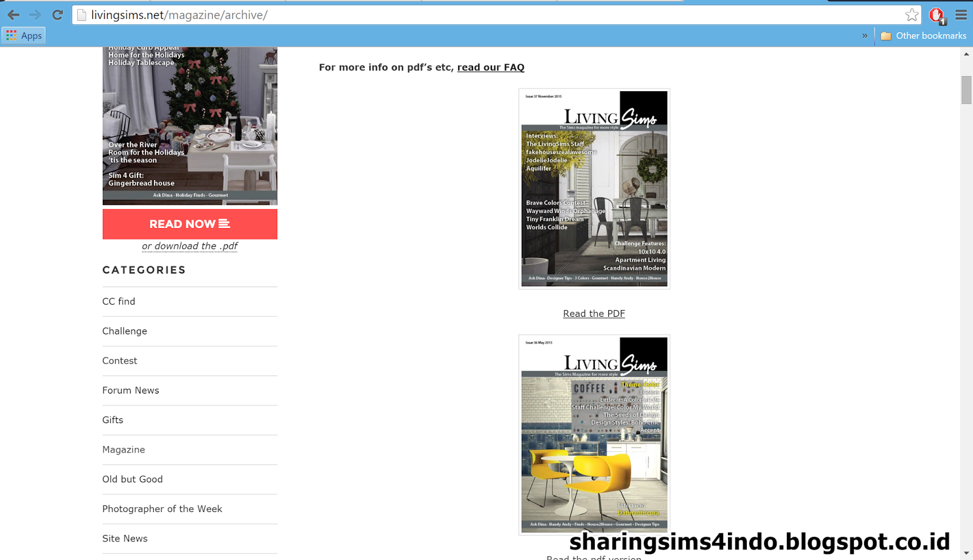Click the vertical scrollbar thumb
Screen dimensions: 973x560
pyautogui.click(x=966, y=90)
